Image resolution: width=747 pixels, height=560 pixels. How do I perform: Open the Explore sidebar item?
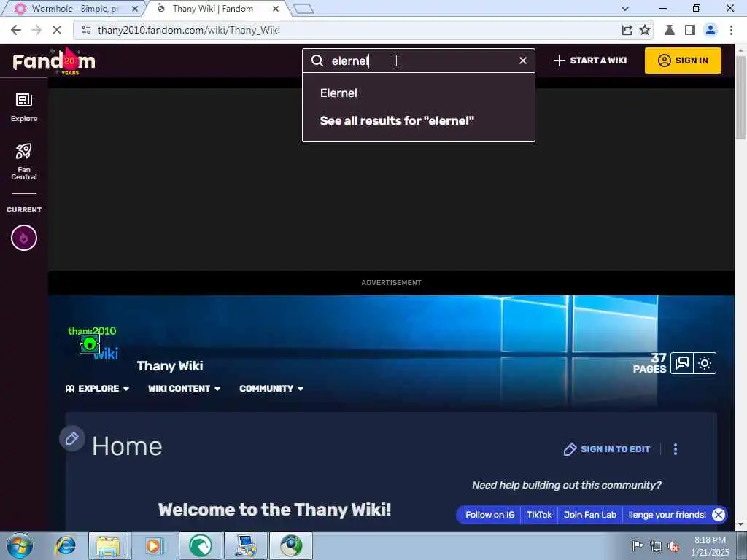tap(24, 107)
